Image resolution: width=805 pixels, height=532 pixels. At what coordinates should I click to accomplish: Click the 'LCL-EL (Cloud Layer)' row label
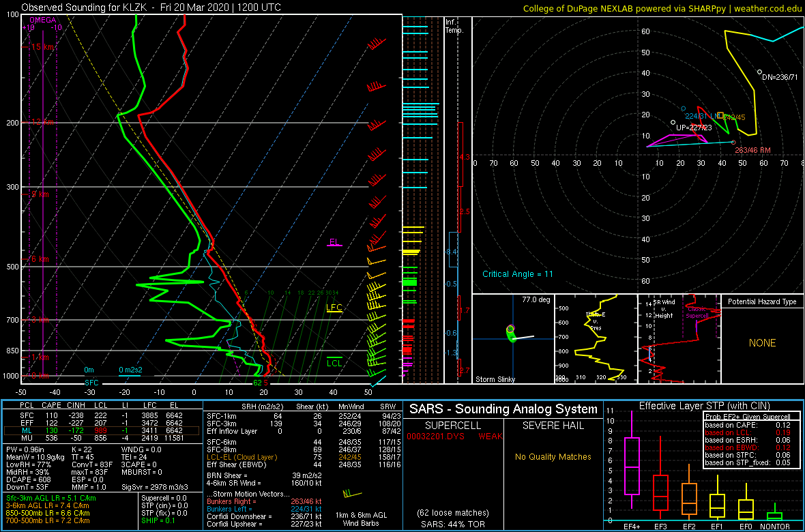[x=241, y=457]
